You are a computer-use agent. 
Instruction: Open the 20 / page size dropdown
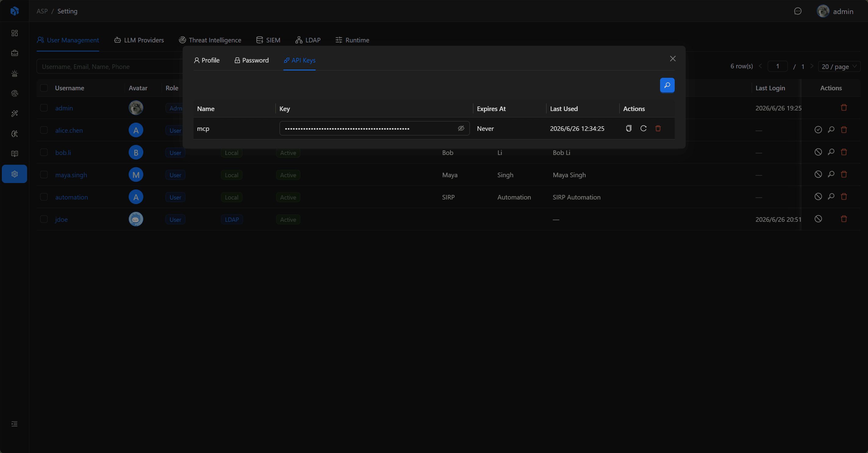click(839, 67)
